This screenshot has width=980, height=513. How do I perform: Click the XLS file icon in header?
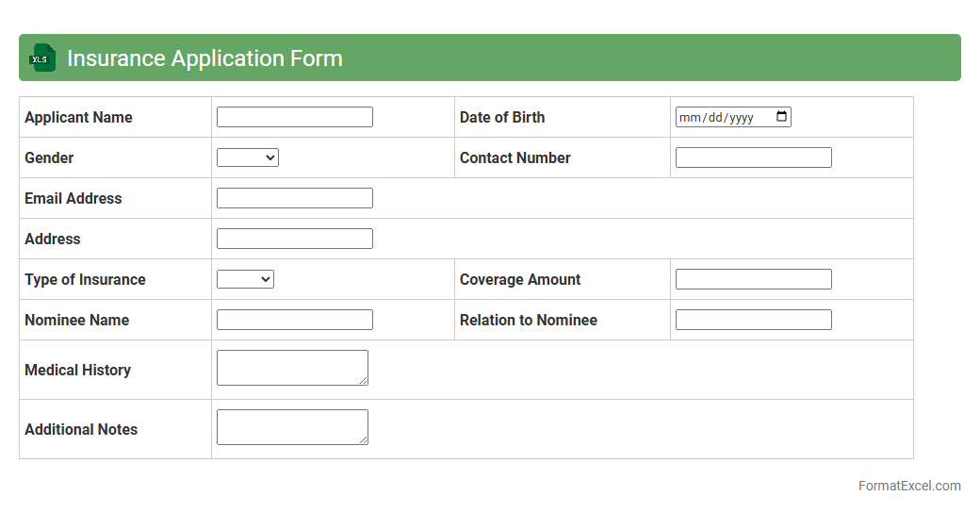click(x=41, y=58)
